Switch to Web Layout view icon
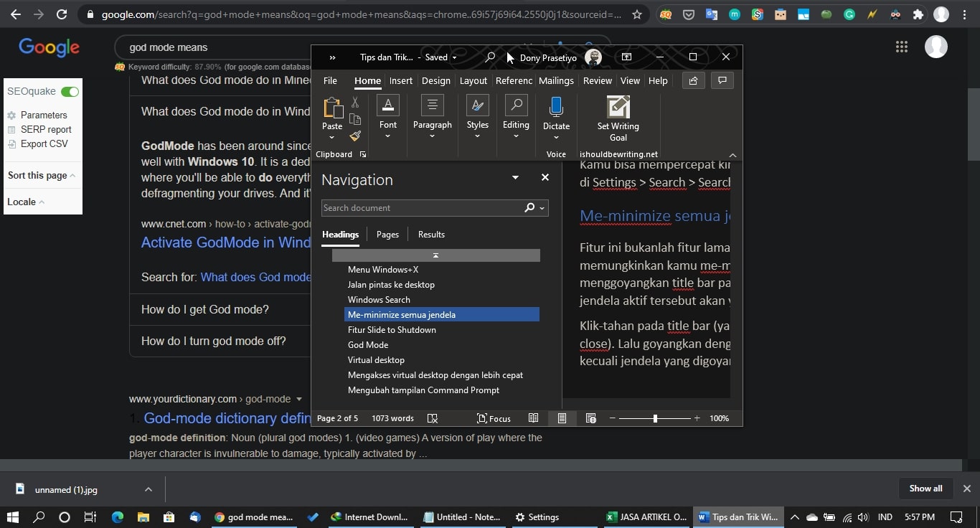 click(x=590, y=418)
